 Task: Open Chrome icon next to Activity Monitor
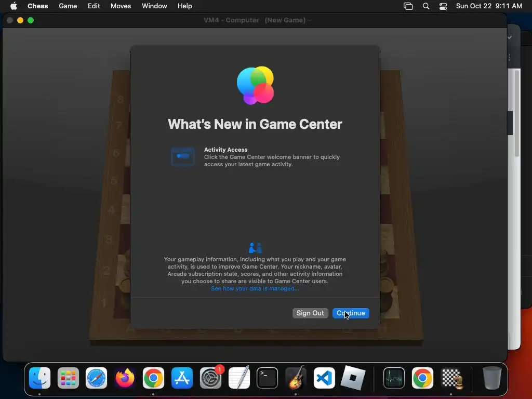click(422, 378)
